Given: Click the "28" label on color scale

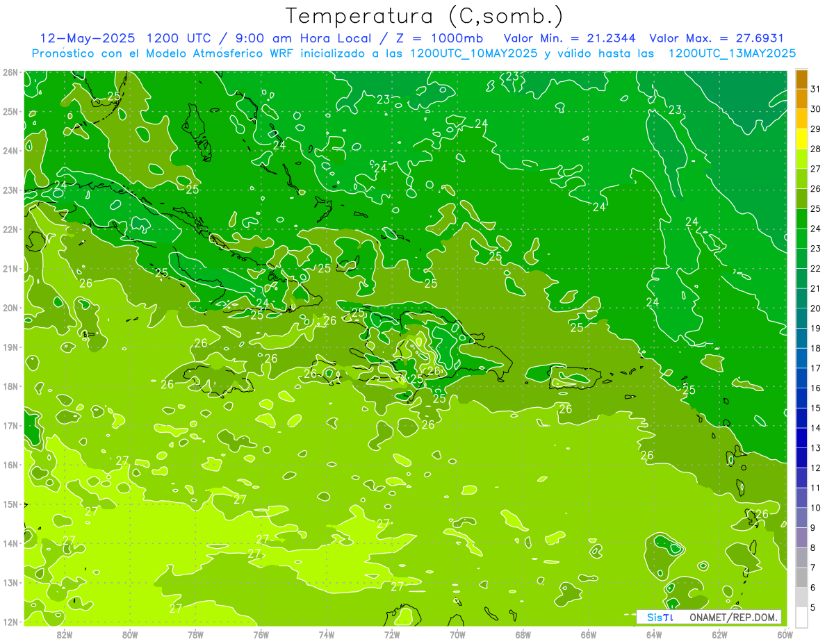Looking at the screenshot, I should click(815, 149).
